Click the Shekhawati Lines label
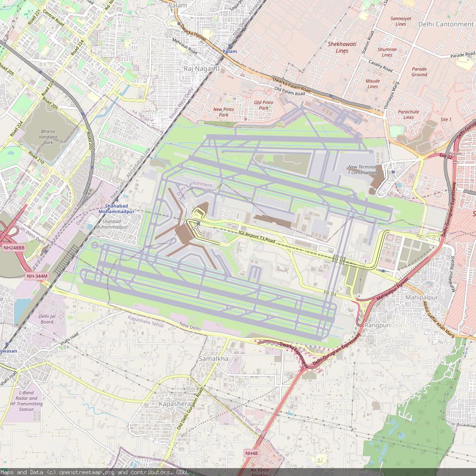Viewport: 476px width, 476px height. [x=342, y=47]
